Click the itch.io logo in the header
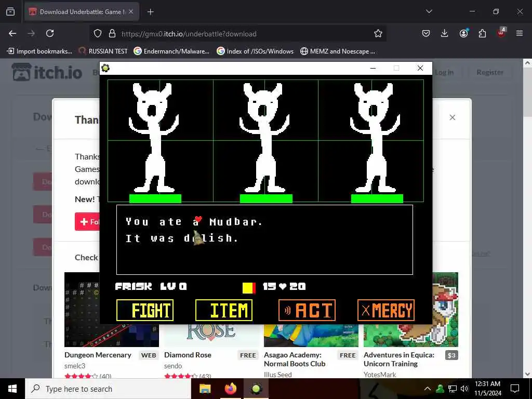 point(47,72)
